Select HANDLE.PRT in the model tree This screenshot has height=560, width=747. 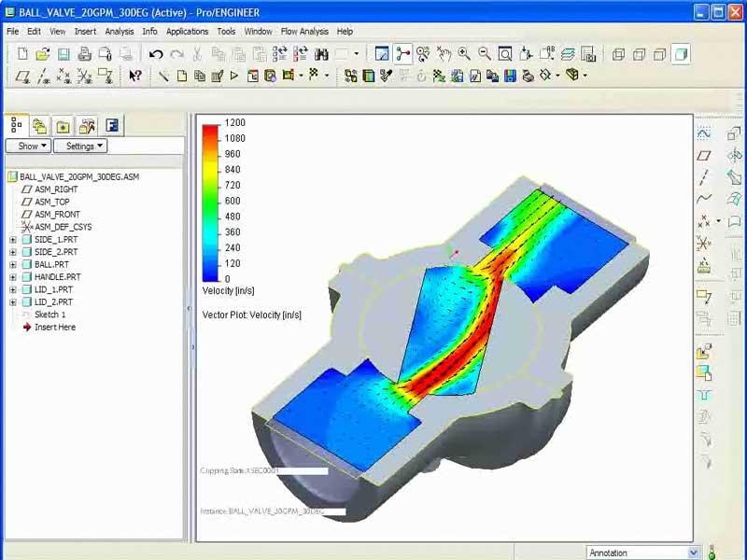coord(57,277)
